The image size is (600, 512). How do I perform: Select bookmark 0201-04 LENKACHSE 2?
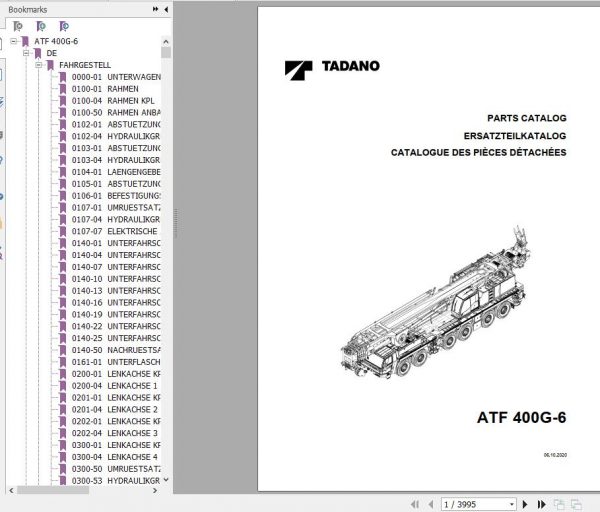114,409
